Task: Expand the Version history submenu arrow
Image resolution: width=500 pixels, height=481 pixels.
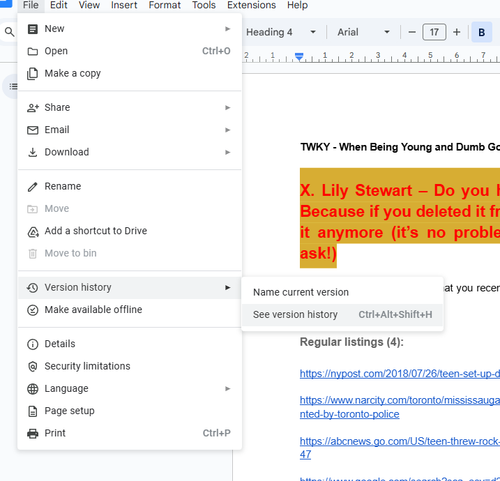Action: [227, 288]
